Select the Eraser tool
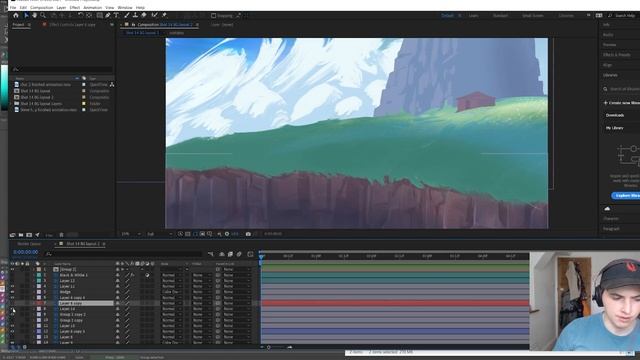Image resolution: width=640 pixels, height=360 pixels. (144, 16)
